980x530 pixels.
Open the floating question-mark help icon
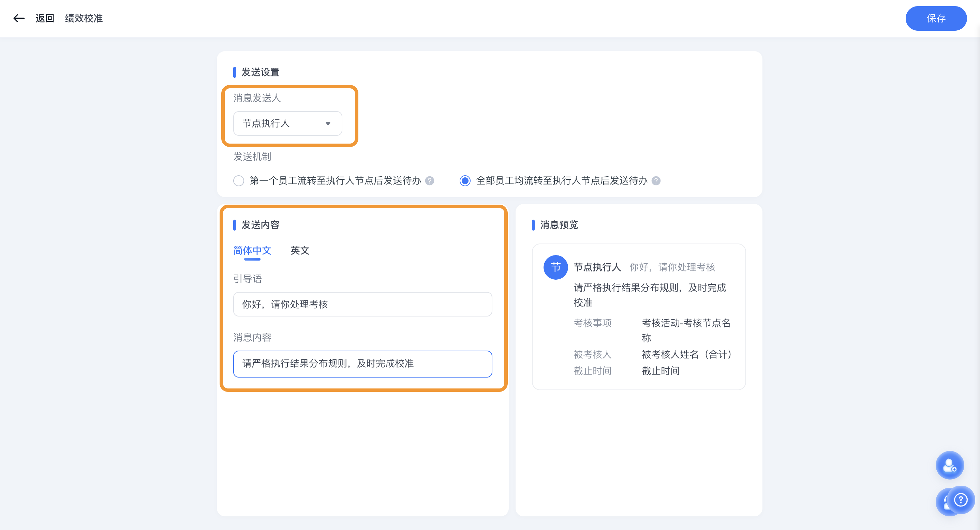(x=961, y=500)
